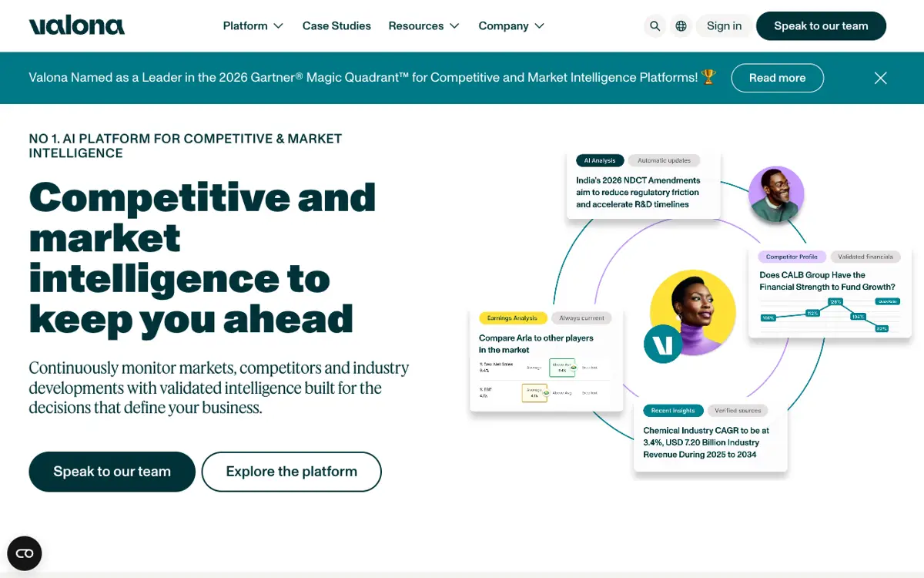Click Chemical Industry CAGR headline
This screenshot has width=924, height=578.
coord(706,442)
